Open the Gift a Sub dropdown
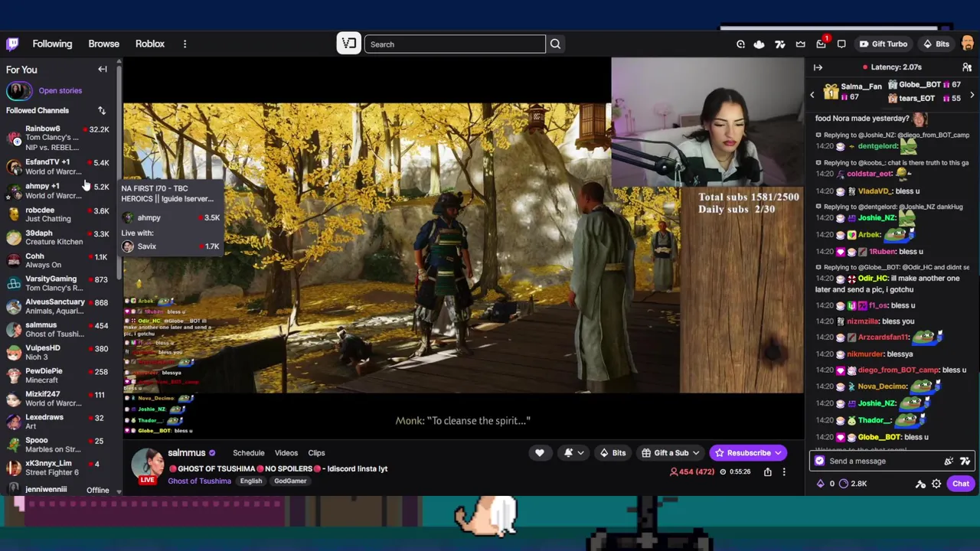Viewport: 980px width, 551px height. [x=670, y=453]
